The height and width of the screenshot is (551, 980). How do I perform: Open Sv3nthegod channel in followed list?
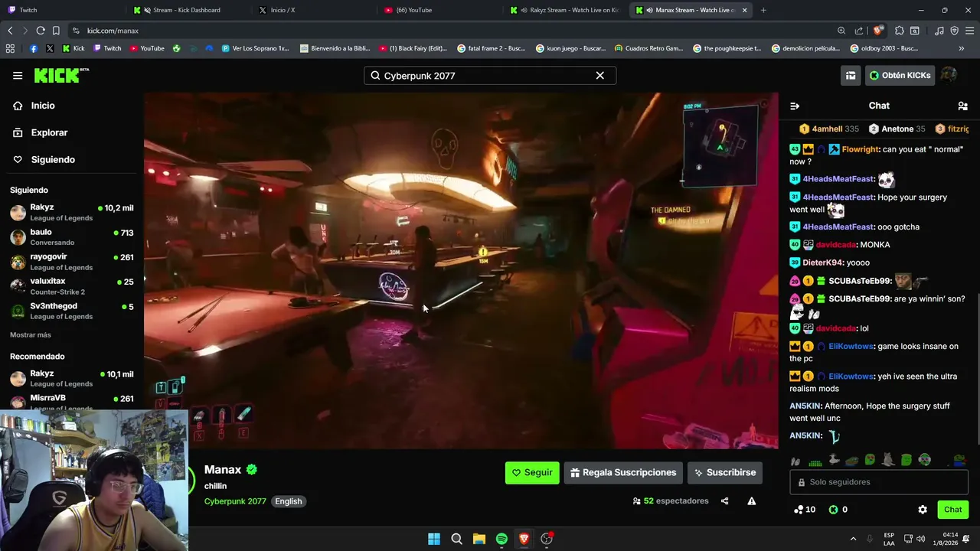72,311
